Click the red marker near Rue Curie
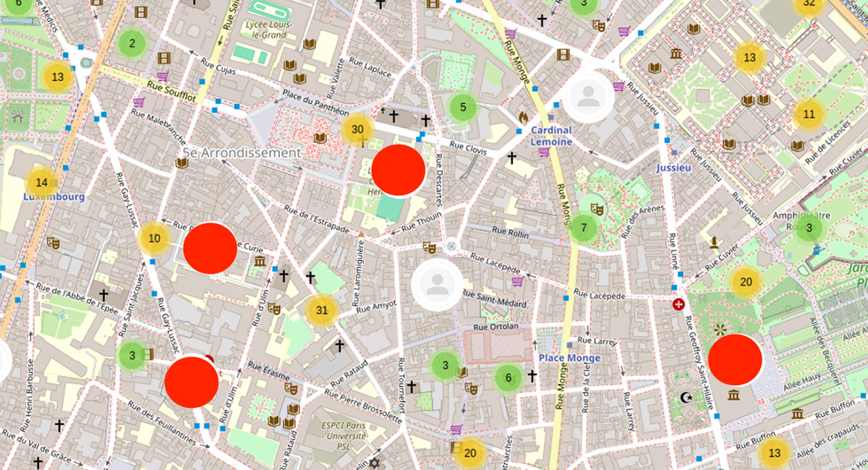 pyautogui.click(x=210, y=248)
